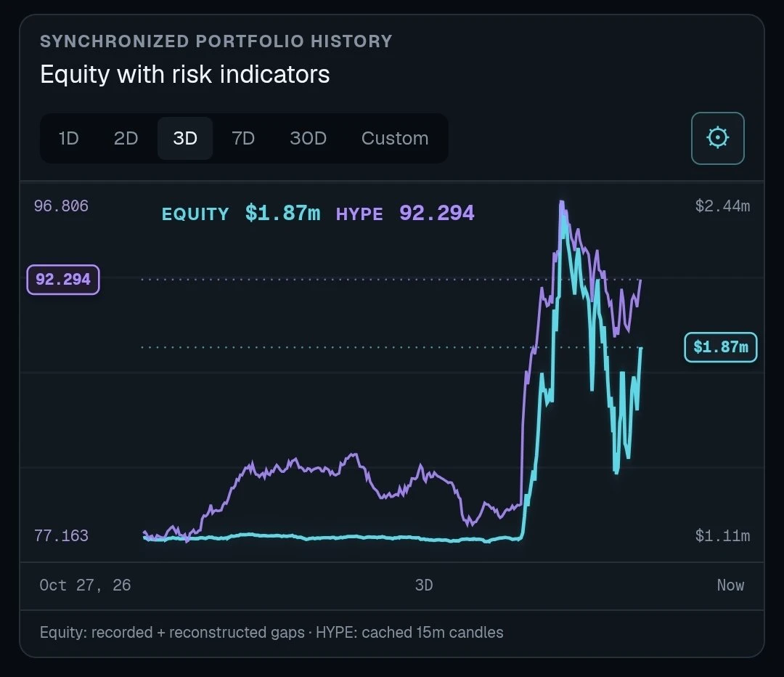Image resolution: width=784 pixels, height=677 pixels.
Task: Click the purple 92.294 HYPE price marker
Action: [x=63, y=279]
